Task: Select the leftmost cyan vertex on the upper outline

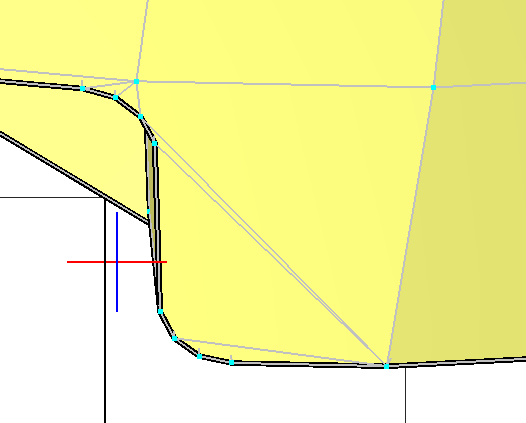Action: [83, 89]
